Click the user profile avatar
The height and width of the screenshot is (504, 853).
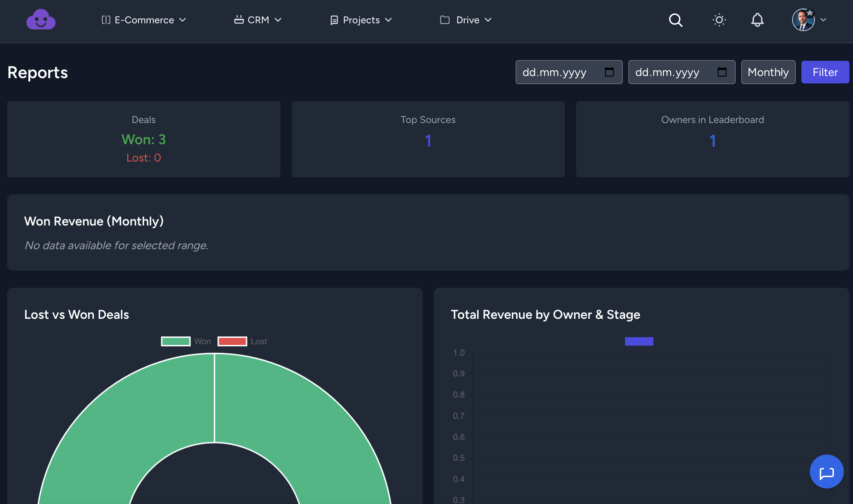[803, 20]
